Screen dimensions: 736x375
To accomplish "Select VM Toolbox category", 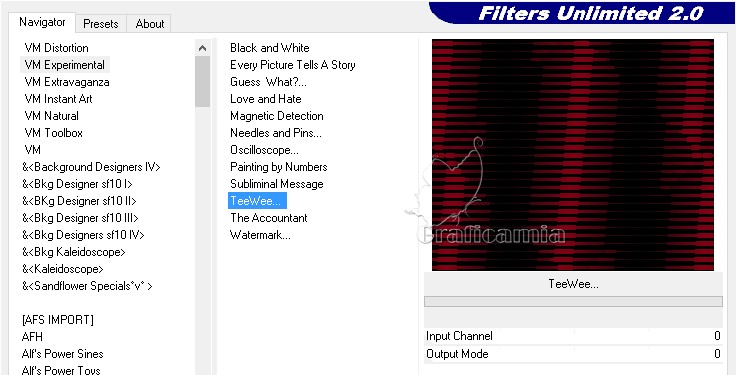I will coord(54,133).
